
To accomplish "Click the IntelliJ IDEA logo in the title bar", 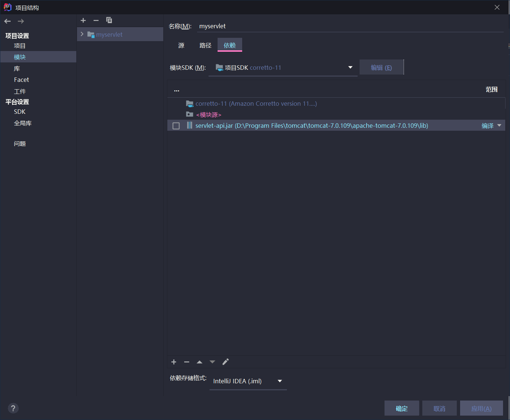I will (7, 7).
